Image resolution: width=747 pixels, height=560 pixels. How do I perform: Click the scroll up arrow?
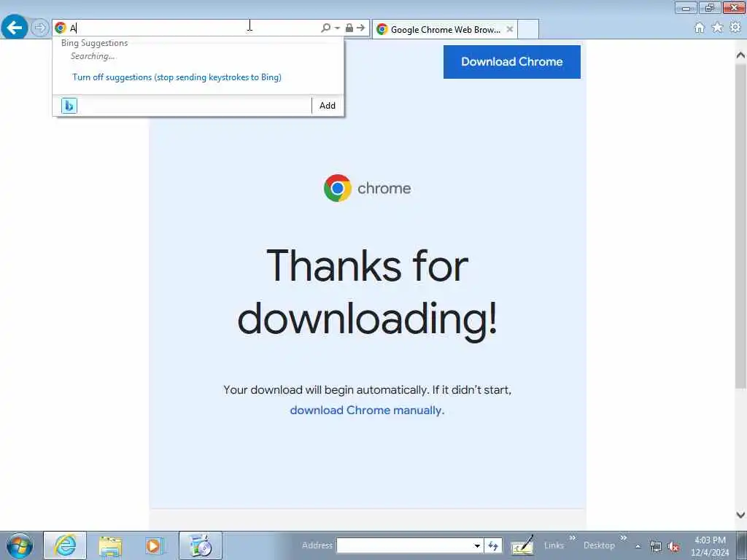[740, 55]
